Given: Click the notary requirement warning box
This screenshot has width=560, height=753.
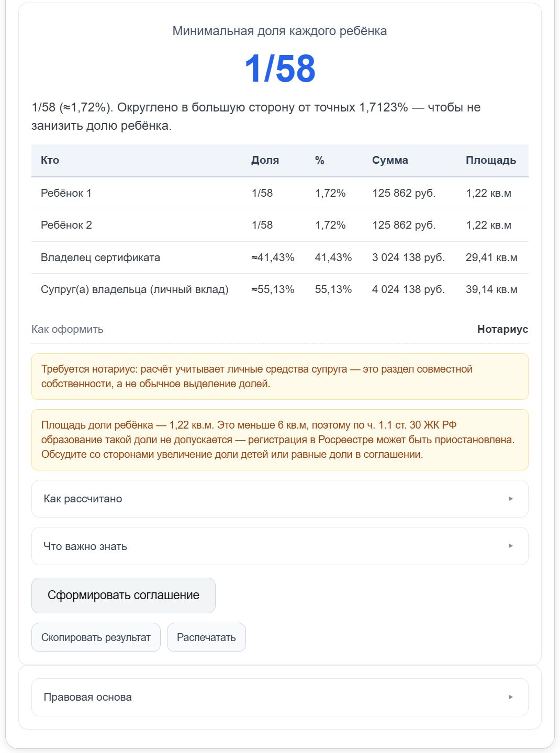Looking at the screenshot, I should pos(279,376).
